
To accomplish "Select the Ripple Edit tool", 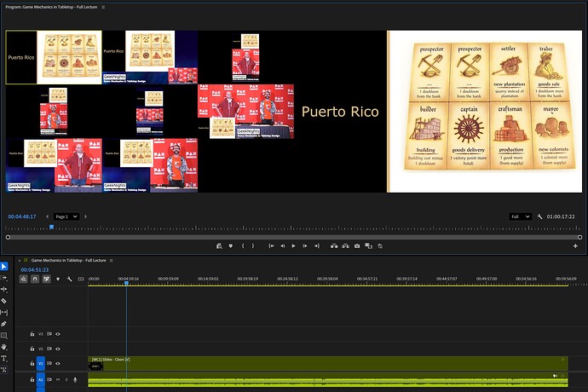I will 3,289.
